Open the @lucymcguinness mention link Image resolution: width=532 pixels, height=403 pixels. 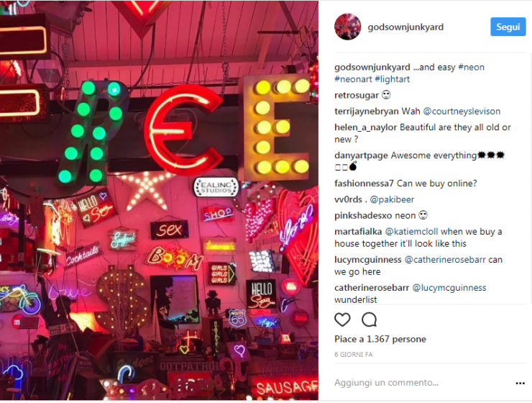pos(449,288)
